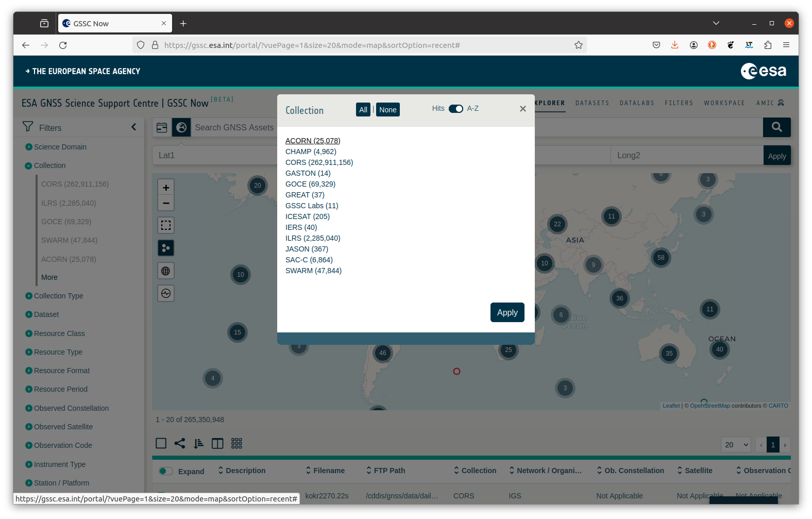Close the Collection dialog with X
Image resolution: width=812 pixels, height=519 pixels.
(522, 109)
